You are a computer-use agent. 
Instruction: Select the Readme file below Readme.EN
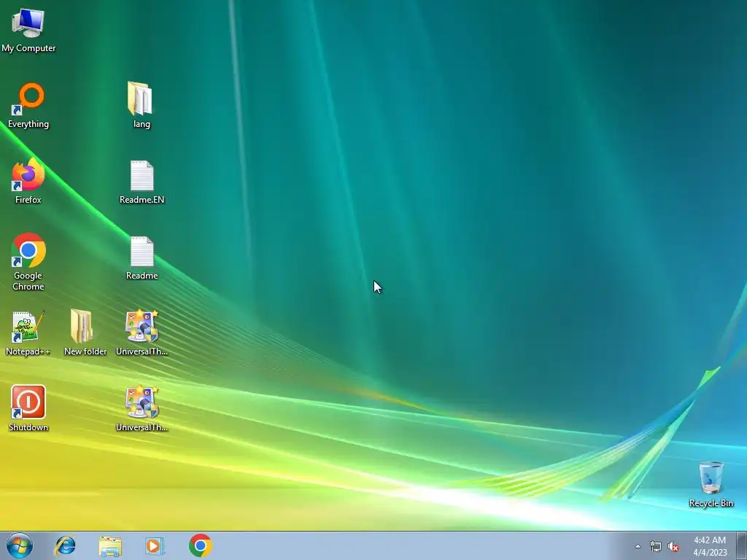pos(142,257)
